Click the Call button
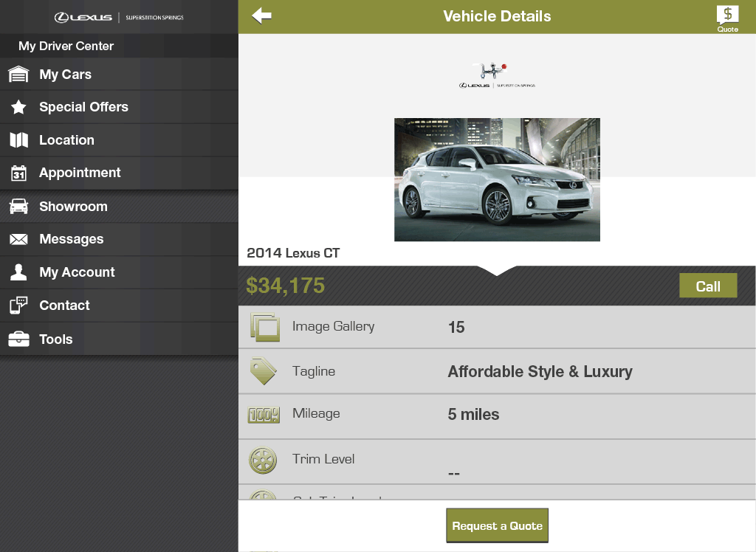The image size is (756, 552). pos(708,286)
